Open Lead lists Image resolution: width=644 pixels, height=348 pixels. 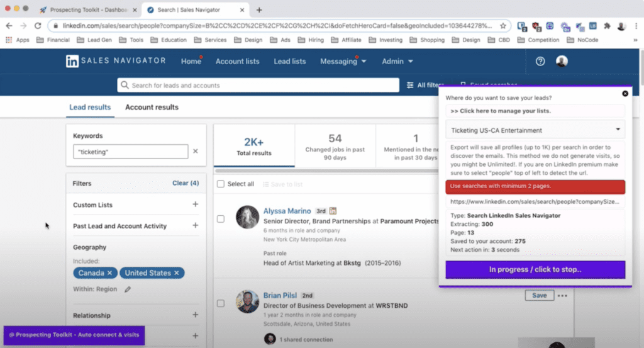click(289, 61)
